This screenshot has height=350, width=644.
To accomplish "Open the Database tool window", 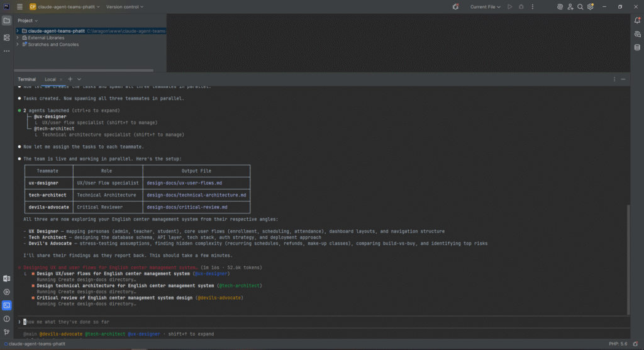I will coord(636,47).
